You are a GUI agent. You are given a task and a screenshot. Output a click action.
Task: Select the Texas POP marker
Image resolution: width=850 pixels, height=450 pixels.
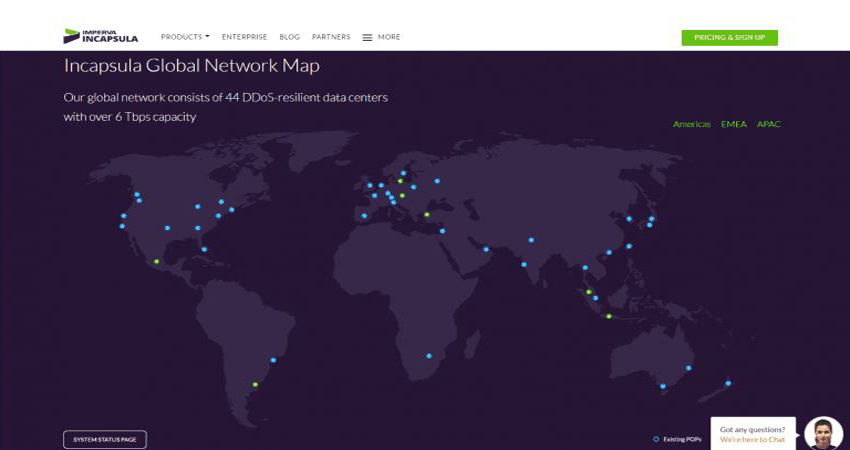pyautogui.click(x=167, y=228)
